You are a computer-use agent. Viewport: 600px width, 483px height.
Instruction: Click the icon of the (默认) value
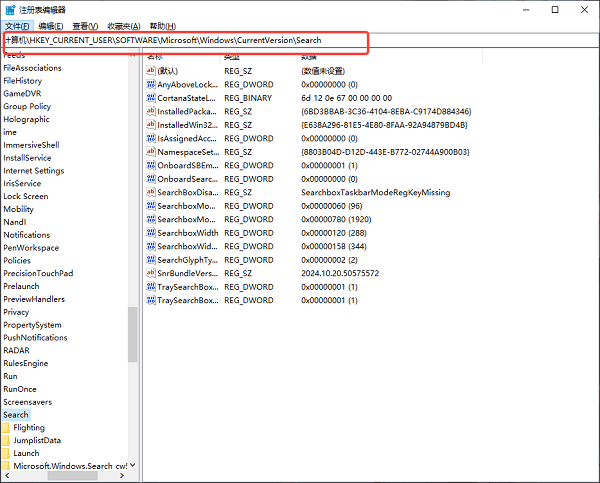[151, 71]
